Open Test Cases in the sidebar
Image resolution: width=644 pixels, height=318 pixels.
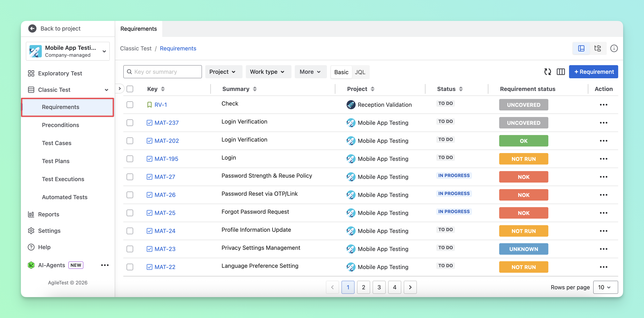pos(57,143)
